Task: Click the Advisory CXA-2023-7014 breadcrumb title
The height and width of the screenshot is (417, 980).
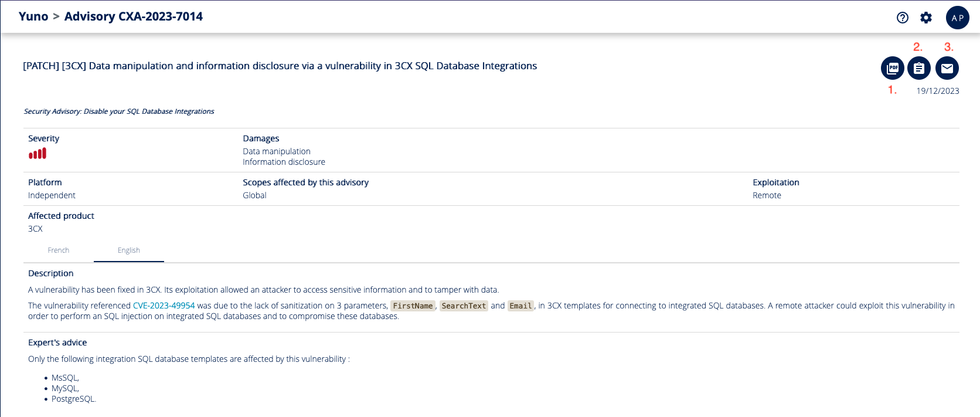Action: point(134,16)
